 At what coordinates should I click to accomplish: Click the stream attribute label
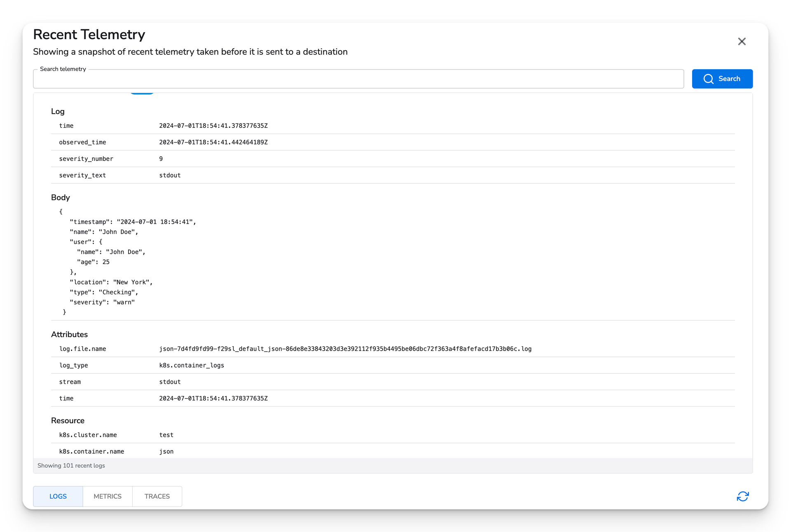(70, 382)
